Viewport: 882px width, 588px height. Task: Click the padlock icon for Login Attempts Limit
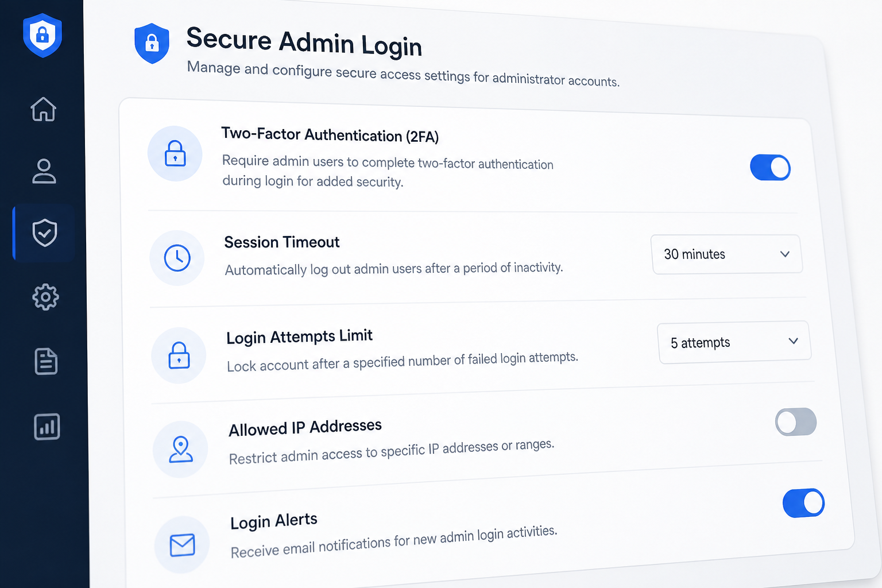[x=179, y=355]
